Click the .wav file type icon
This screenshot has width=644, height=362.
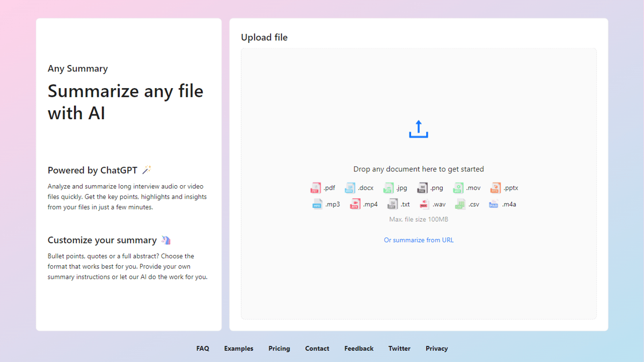click(424, 204)
